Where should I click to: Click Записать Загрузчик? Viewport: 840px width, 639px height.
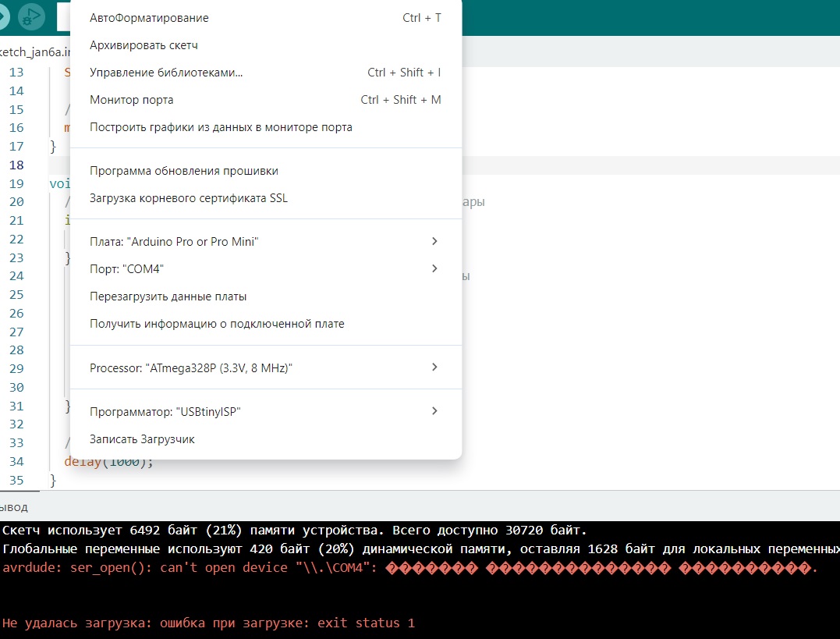coord(142,439)
